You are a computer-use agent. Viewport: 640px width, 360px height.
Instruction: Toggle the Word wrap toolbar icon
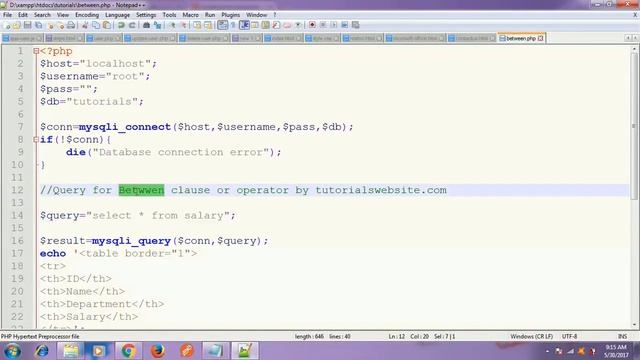point(222,25)
